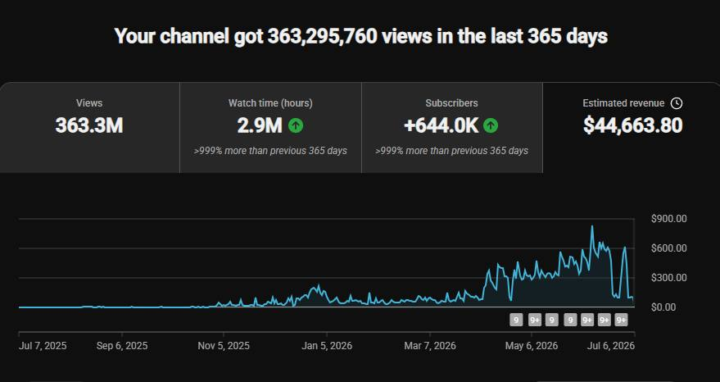Click percent comparison text under Subscribers
The width and height of the screenshot is (720, 382).
(452, 151)
